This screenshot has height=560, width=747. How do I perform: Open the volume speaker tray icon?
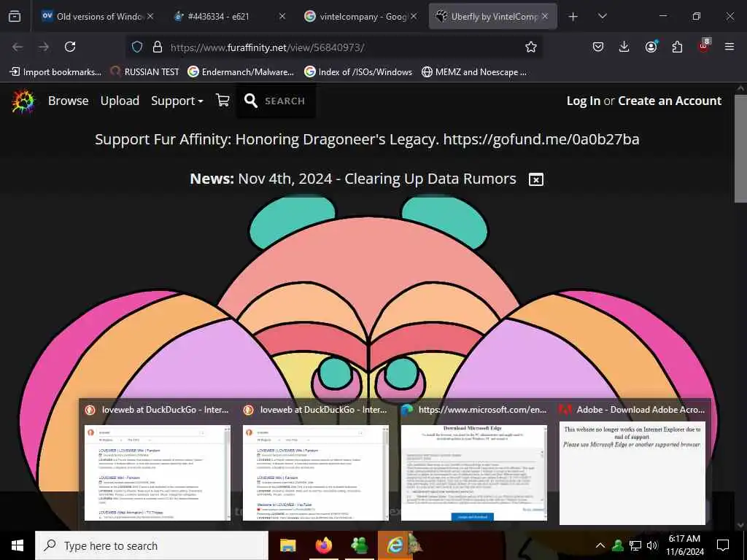[652, 545]
